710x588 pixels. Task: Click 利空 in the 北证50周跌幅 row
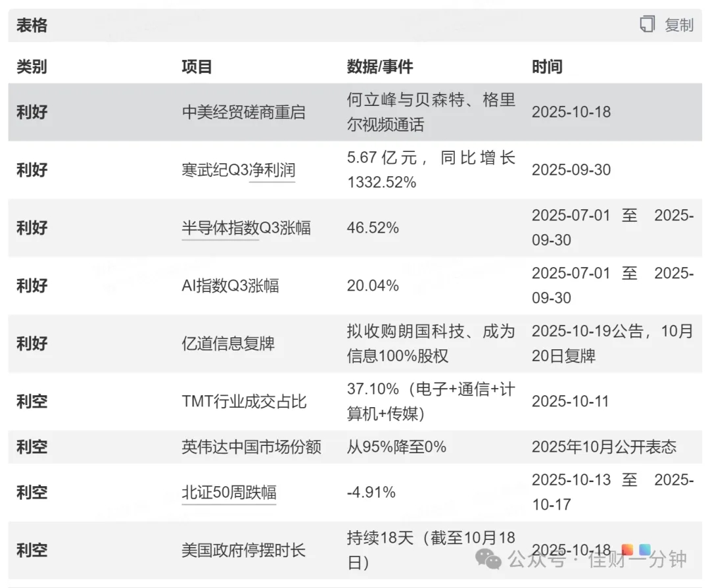[32, 492]
